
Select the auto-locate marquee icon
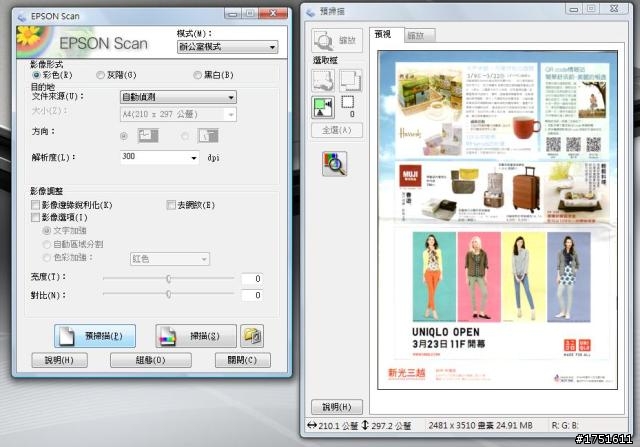tap(323, 80)
